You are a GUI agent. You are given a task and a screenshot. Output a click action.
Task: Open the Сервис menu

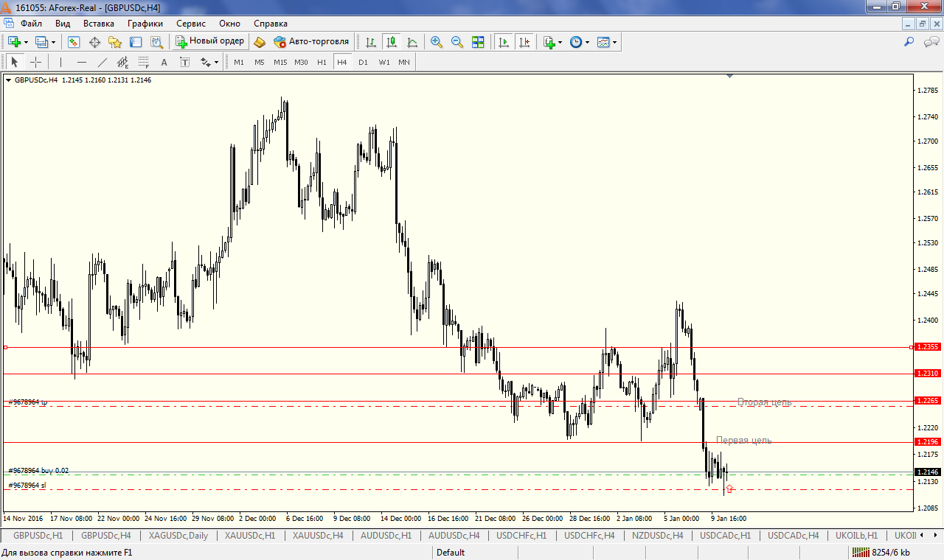[191, 24]
